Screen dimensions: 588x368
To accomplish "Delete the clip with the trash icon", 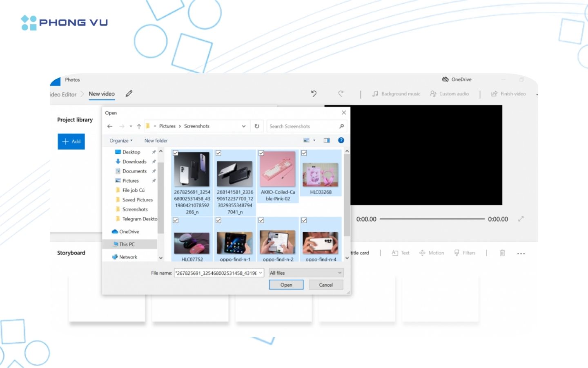I will 501,253.
